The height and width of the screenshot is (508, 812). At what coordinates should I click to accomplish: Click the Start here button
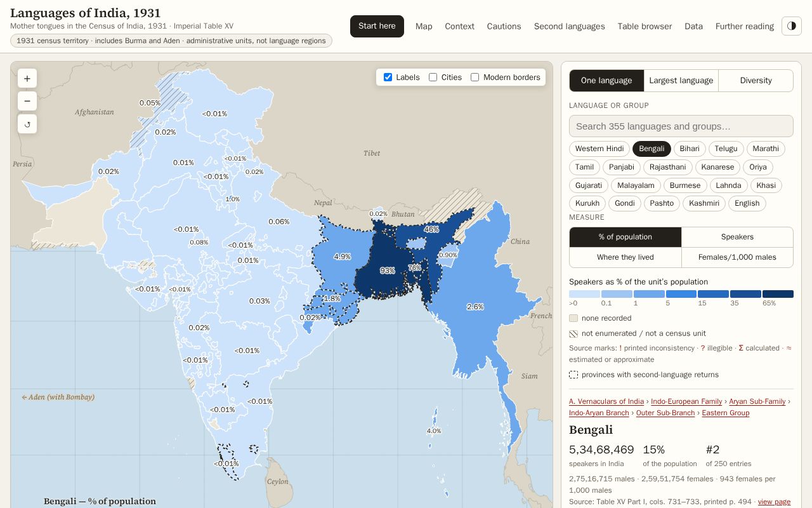pyautogui.click(x=377, y=26)
